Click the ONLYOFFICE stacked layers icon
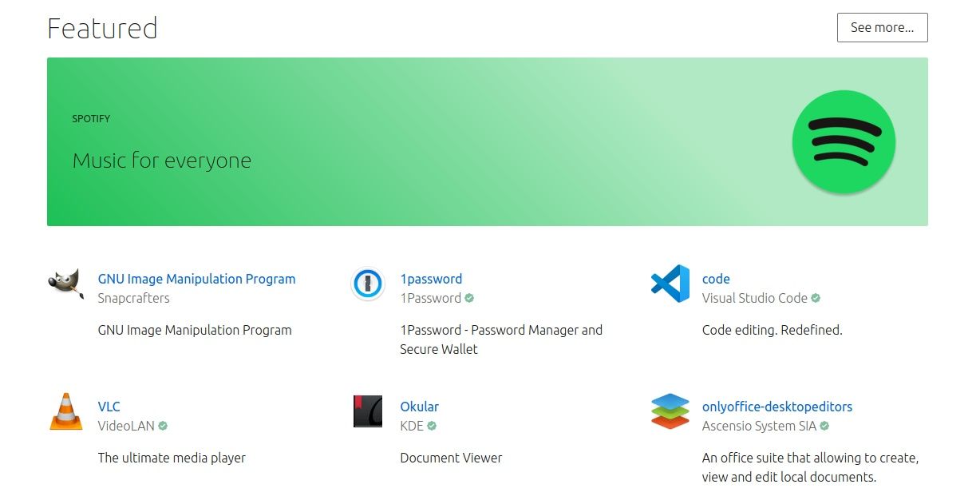Image resolution: width=980 pixels, height=504 pixels. click(670, 412)
